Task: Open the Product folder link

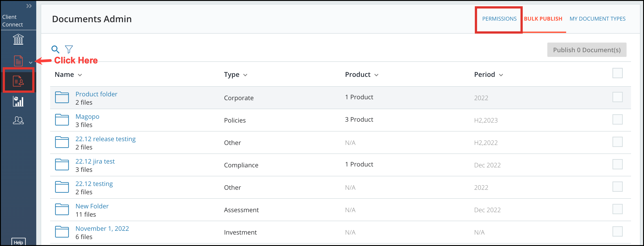Action: pos(96,94)
